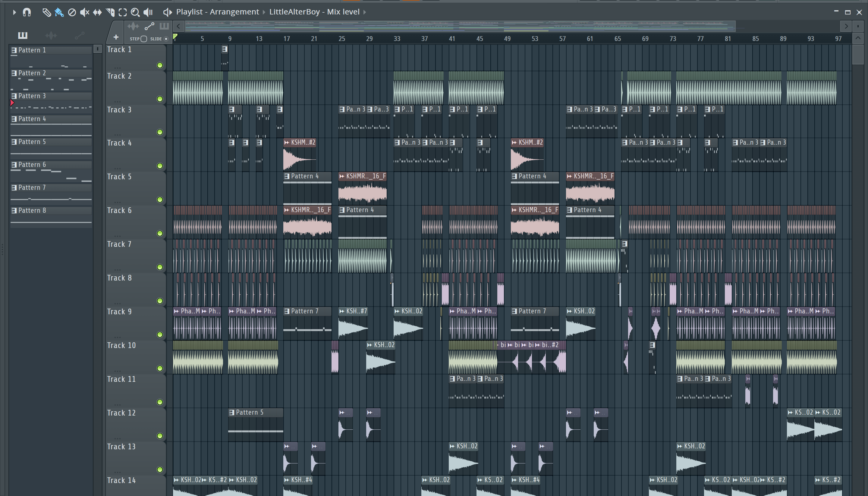Click the timeline scroll left arrow
Screen dimensions: 868x496
[178, 26]
